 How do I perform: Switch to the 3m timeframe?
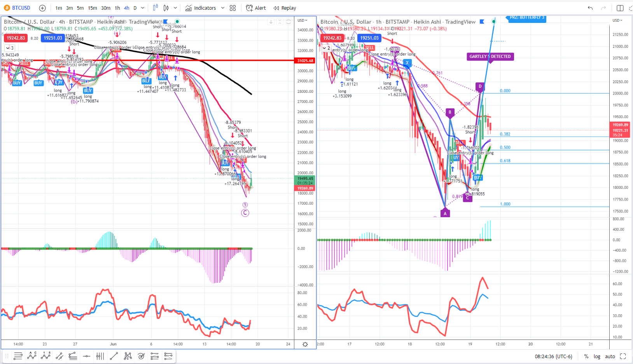(70, 8)
